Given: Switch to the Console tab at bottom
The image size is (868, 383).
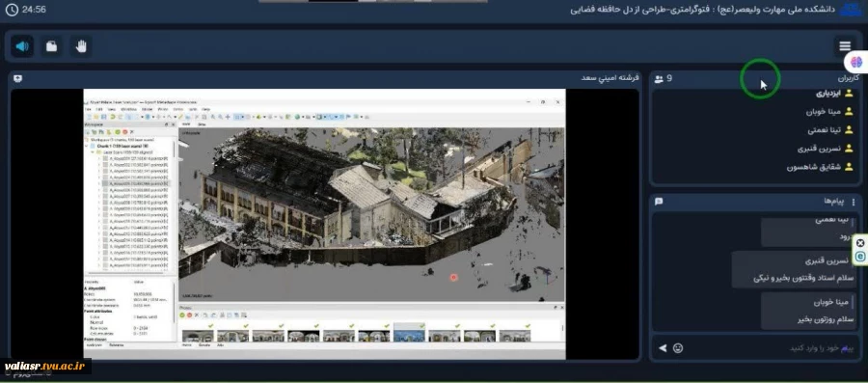Looking at the screenshot, I should coord(204,344).
